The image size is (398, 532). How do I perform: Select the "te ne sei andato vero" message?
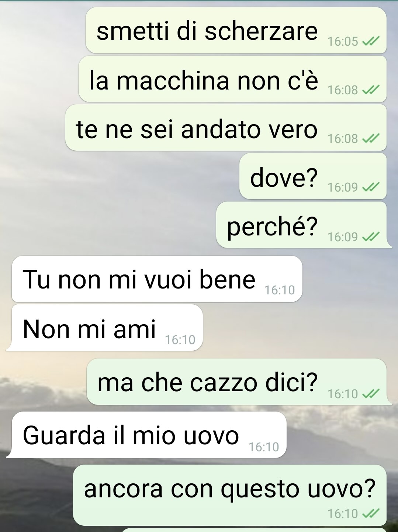pyautogui.click(x=226, y=127)
